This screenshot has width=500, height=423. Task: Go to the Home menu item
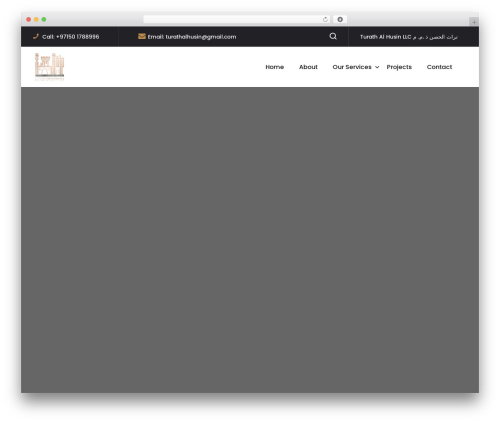click(275, 67)
